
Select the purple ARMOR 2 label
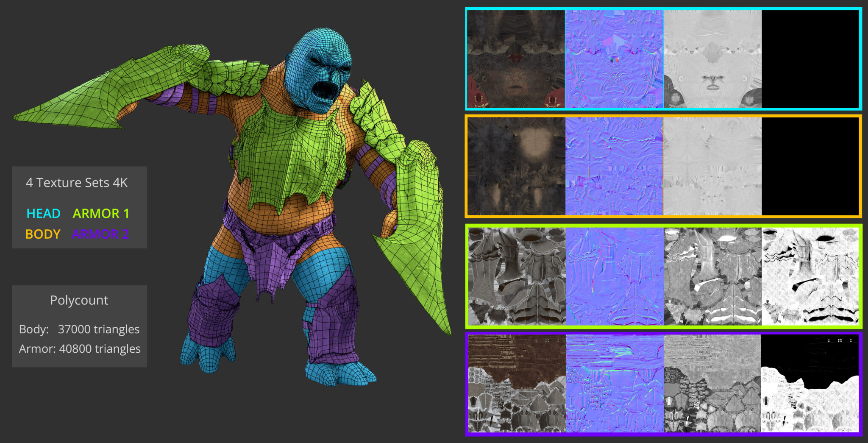click(100, 234)
